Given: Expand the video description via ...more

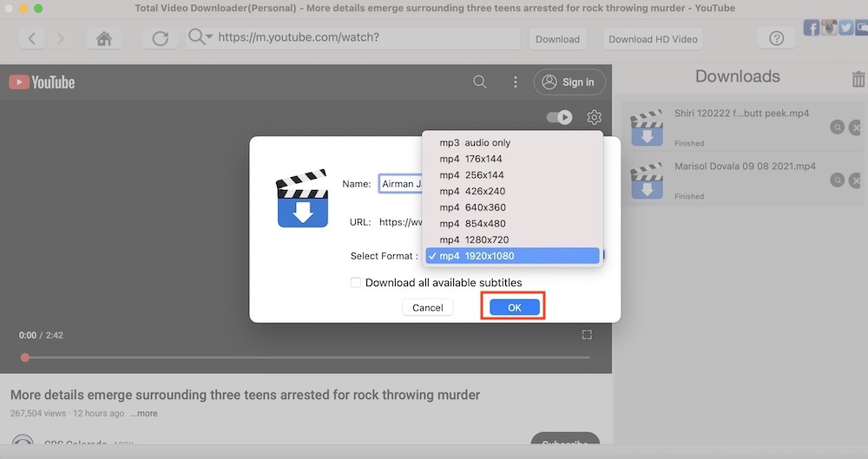Looking at the screenshot, I should pyautogui.click(x=144, y=414).
